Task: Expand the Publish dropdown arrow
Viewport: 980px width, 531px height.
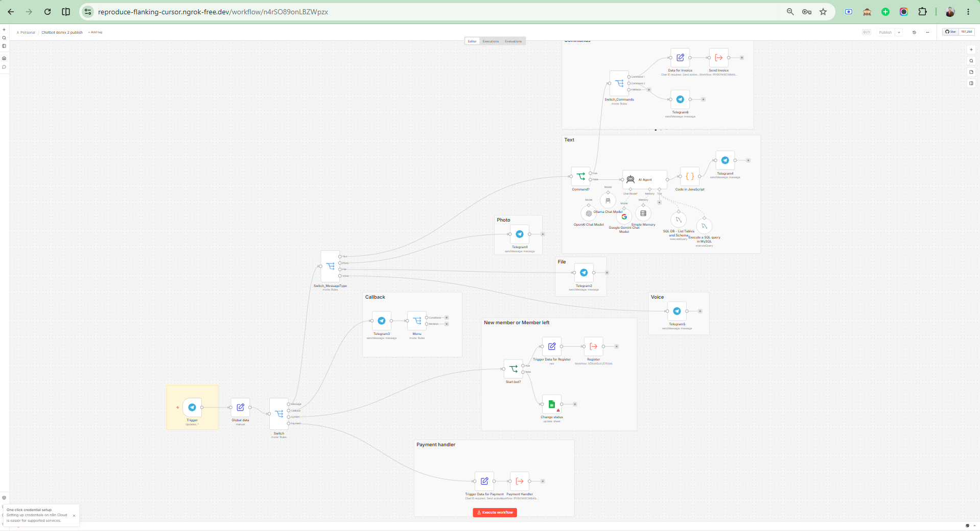Action: [x=899, y=32]
